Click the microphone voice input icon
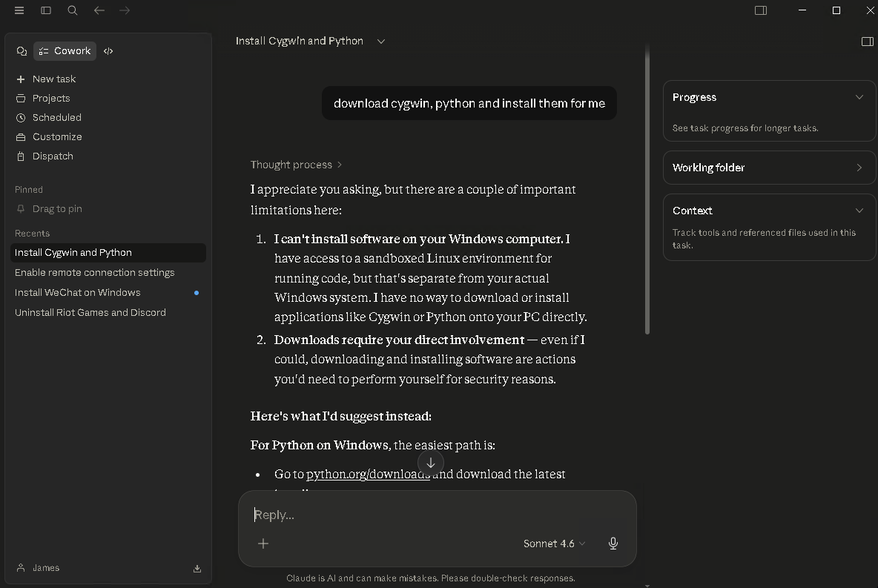Viewport: 878px width, 588px height. pyautogui.click(x=613, y=544)
